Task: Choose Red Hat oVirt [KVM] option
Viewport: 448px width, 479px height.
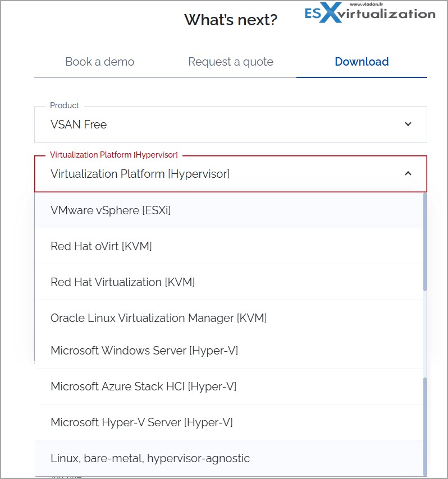Action: (x=228, y=246)
